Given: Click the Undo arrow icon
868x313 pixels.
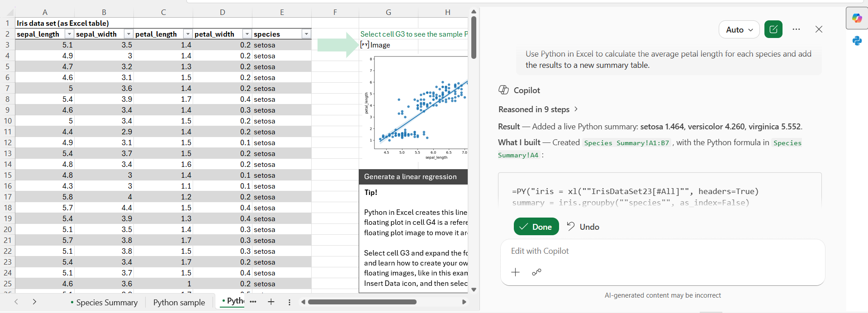Looking at the screenshot, I should pyautogui.click(x=571, y=226).
